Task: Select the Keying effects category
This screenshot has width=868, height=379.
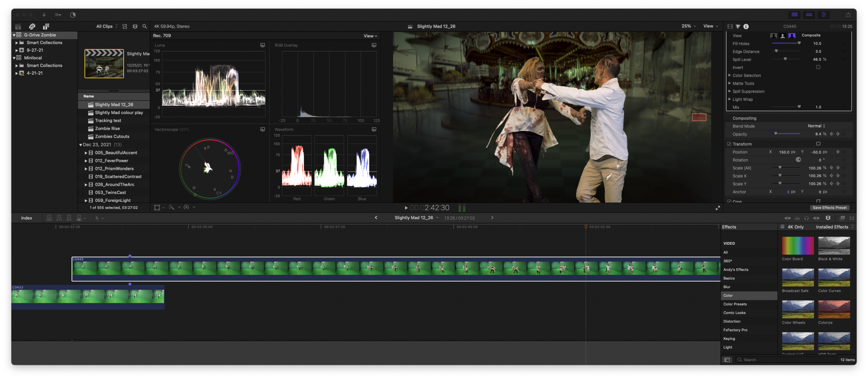Action: tap(729, 338)
